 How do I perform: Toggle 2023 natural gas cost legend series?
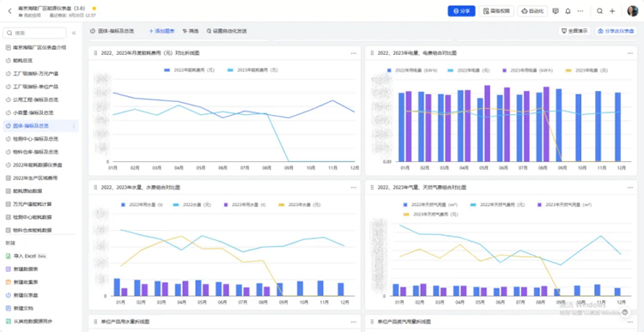coord(431,214)
